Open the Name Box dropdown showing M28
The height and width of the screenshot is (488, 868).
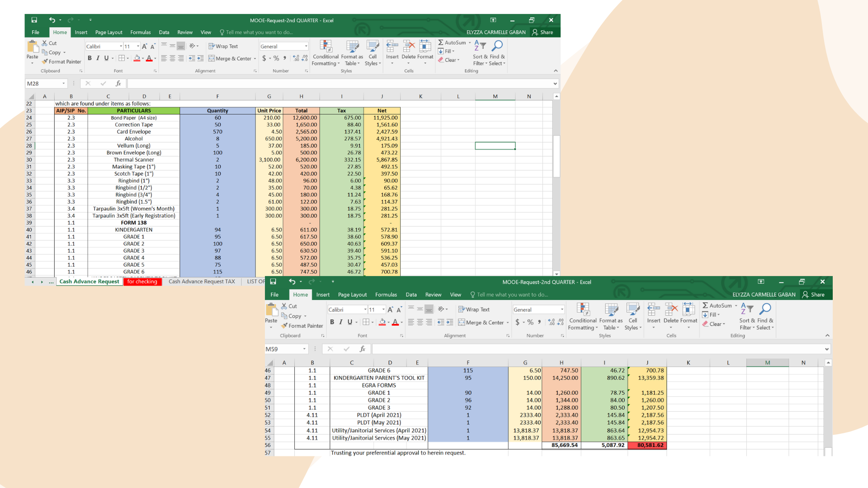(x=63, y=84)
